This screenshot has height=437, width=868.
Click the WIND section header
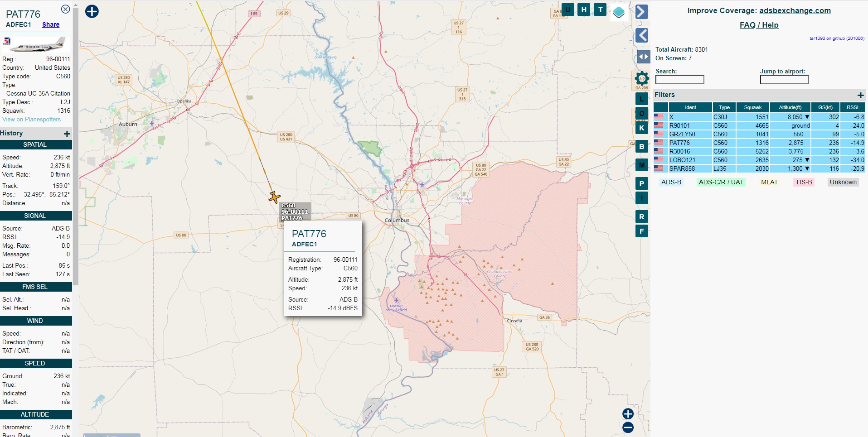point(35,321)
